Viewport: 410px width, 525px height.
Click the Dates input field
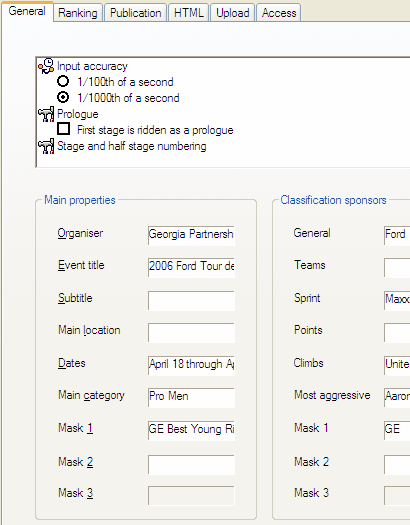pyautogui.click(x=191, y=365)
